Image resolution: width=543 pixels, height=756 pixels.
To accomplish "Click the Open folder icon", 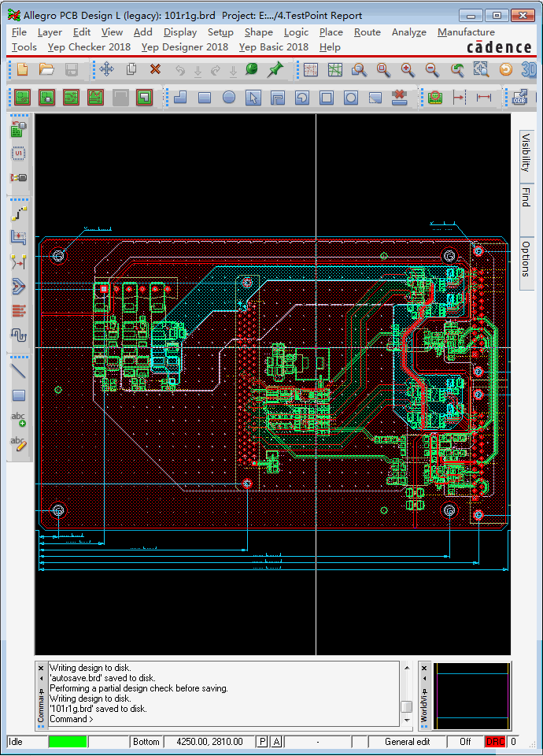I will (46, 70).
